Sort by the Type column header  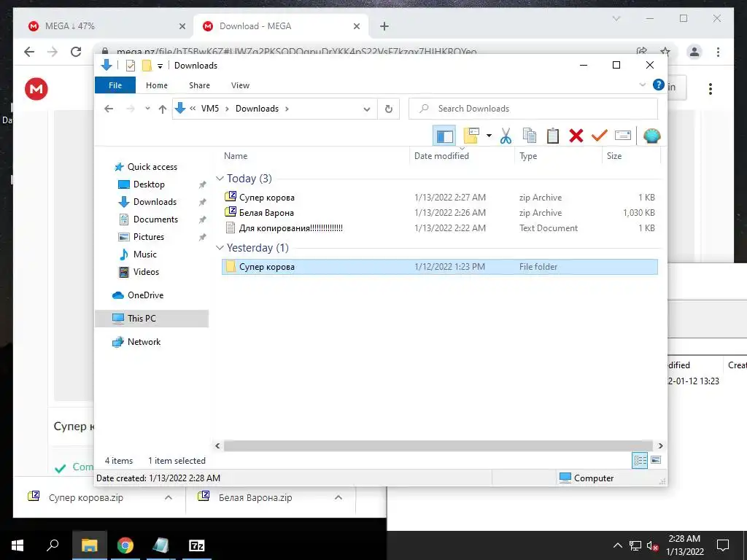pyautogui.click(x=528, y=156)
